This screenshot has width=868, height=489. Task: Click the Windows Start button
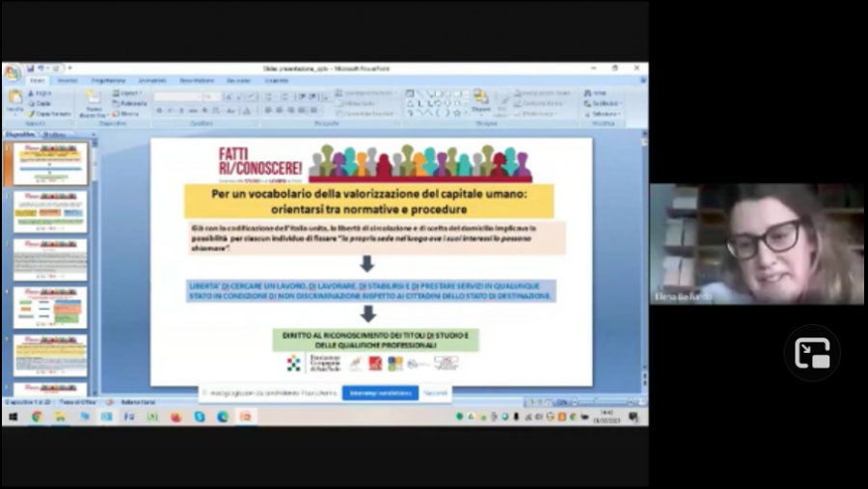(x=14, y=417)
